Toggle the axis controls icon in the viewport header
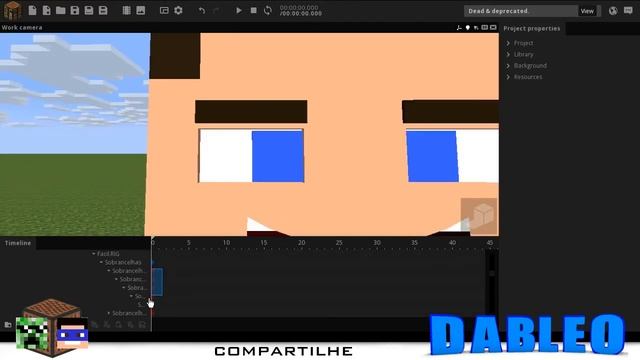Screen dimensions: 640x360 point(459,27)
